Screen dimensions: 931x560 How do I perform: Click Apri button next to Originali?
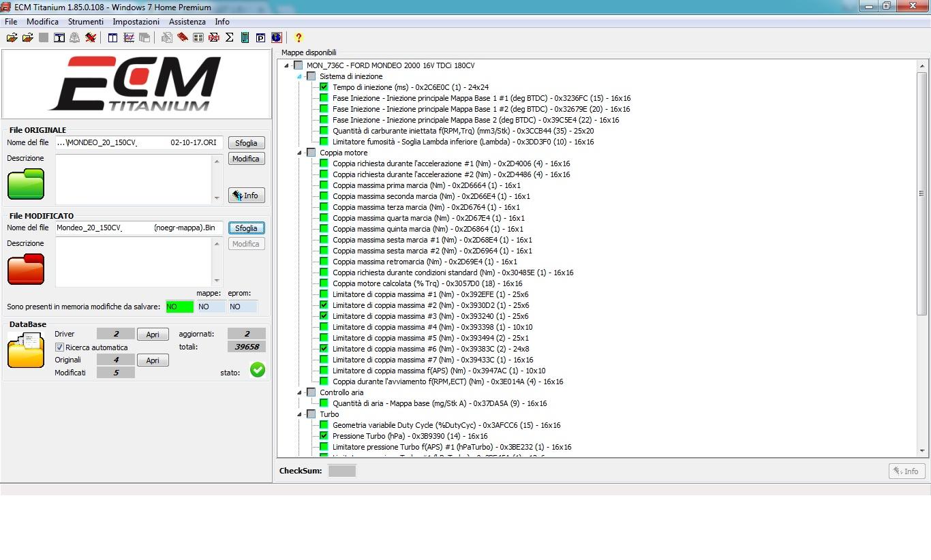[x=153, y=360]
